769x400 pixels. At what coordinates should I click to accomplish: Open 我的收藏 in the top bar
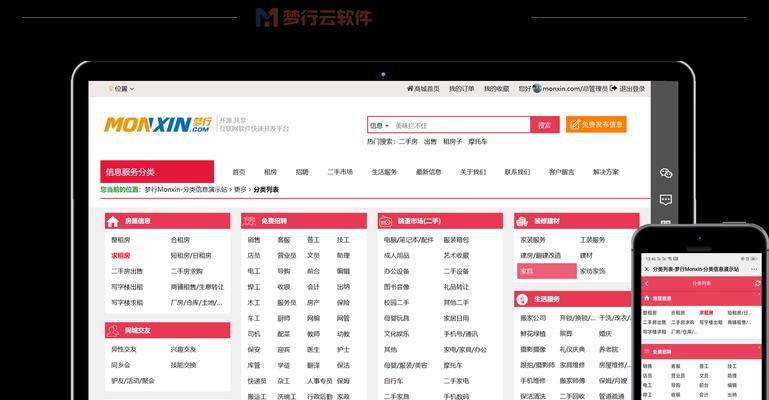tap(496, 89)
